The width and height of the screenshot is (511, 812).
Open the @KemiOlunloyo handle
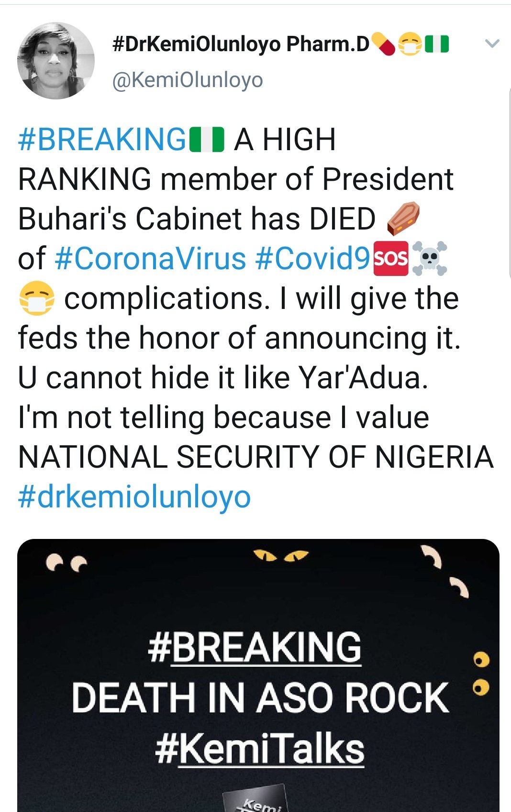[188, 80]
